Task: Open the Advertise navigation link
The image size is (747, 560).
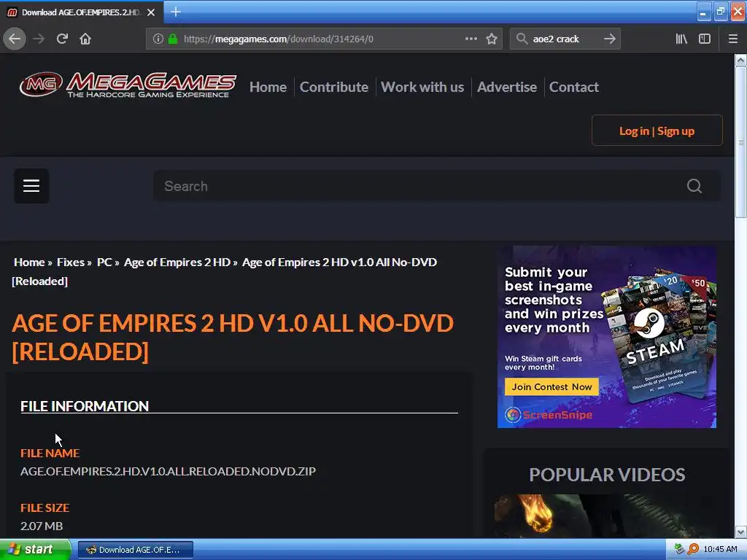Action: pyautogui.click(x=507, y=87)
